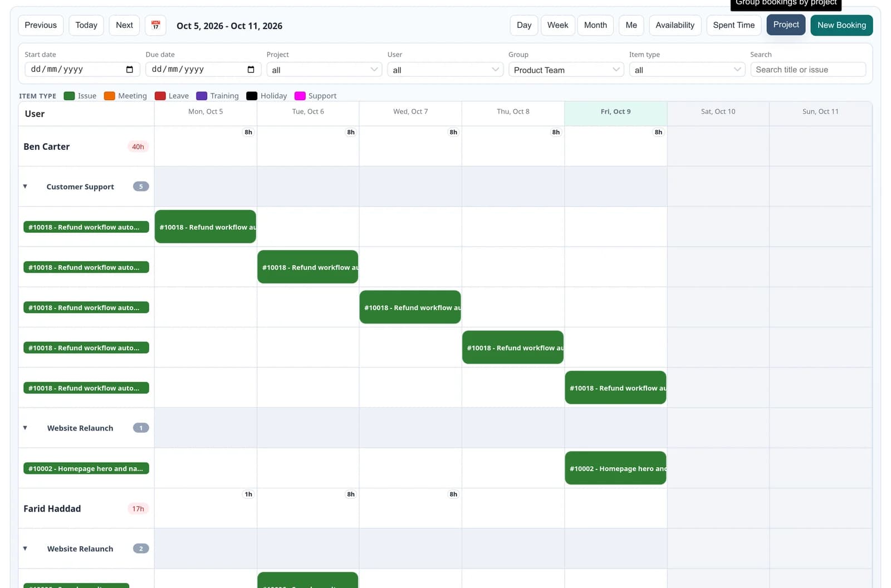Select the Fri, Oct 9 column header
This screenshot has height=588, width=891.
click(x=615, y=113)
